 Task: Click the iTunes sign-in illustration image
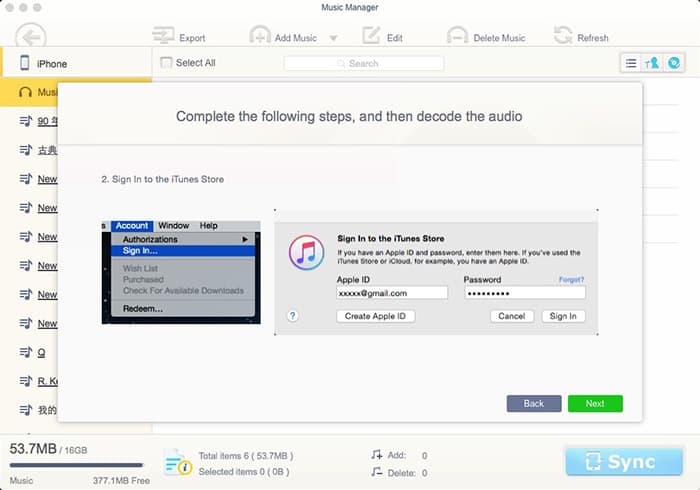coord(436,272)
